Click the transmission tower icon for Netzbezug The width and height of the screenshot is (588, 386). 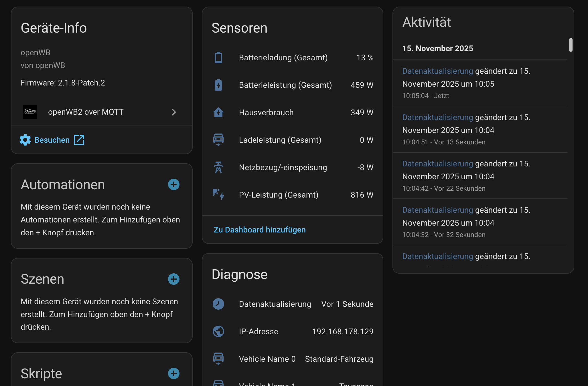[x=218, y=167]
